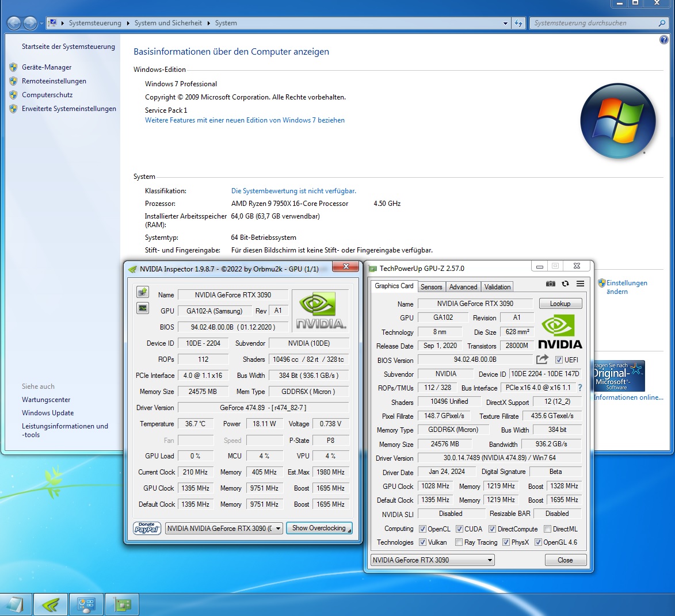Toggle the OpenGL 4.6 checkbox
This screenshot has width=675, height=616.
pyautogui.click(x=537, y=542)
